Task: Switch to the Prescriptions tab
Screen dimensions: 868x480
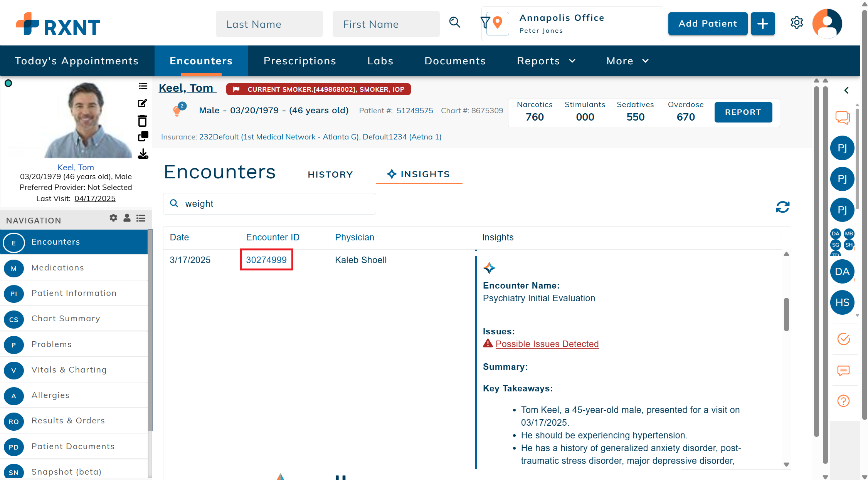Action: pyautogui.click(x=300, y=61)
